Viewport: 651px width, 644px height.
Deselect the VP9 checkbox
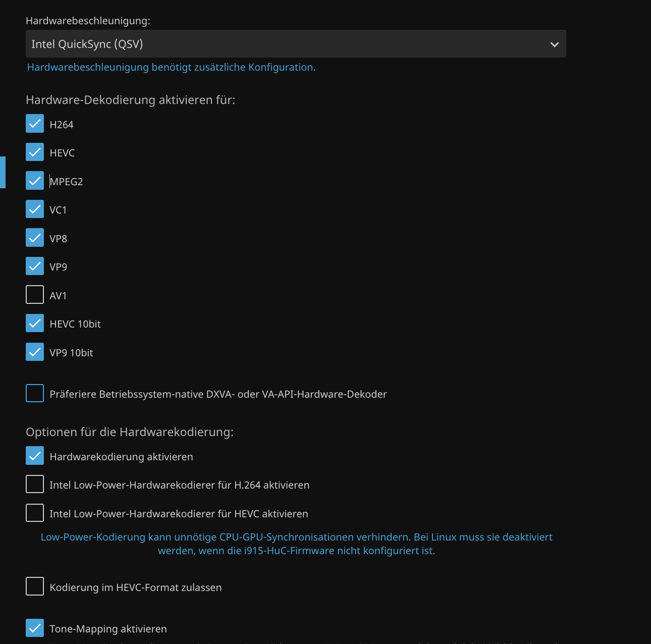point(35,266)
